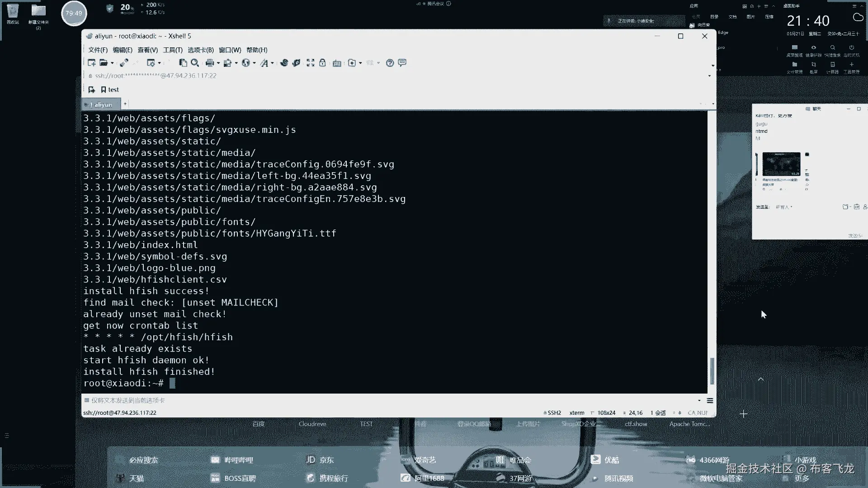
Task: Click the Find magnifier toolbar icon
Action: pyautogui.click(x=195, y=63)
